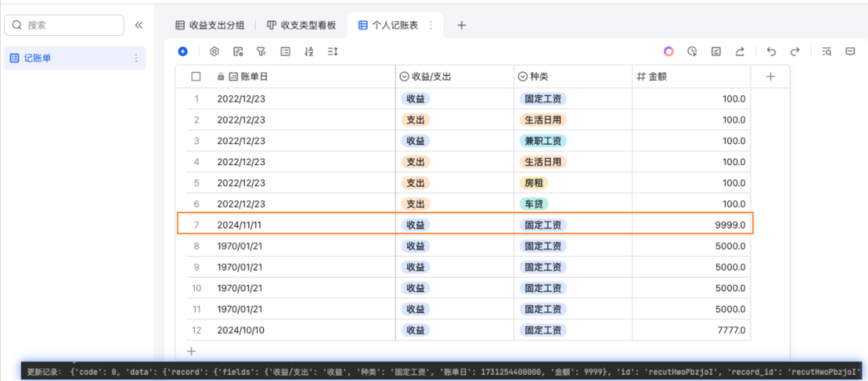
Task: Add a new field column with plus
Action: [771, 77]
